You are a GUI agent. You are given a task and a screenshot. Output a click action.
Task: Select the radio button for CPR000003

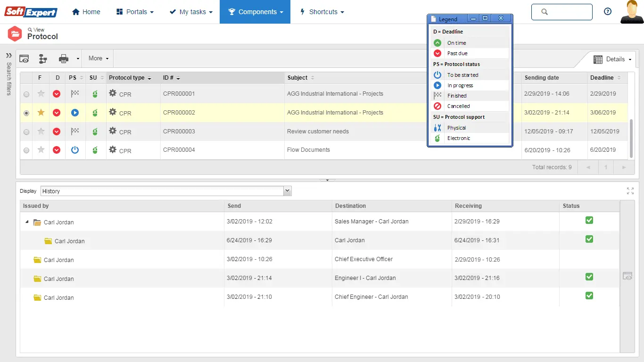[x=26, y=132]
